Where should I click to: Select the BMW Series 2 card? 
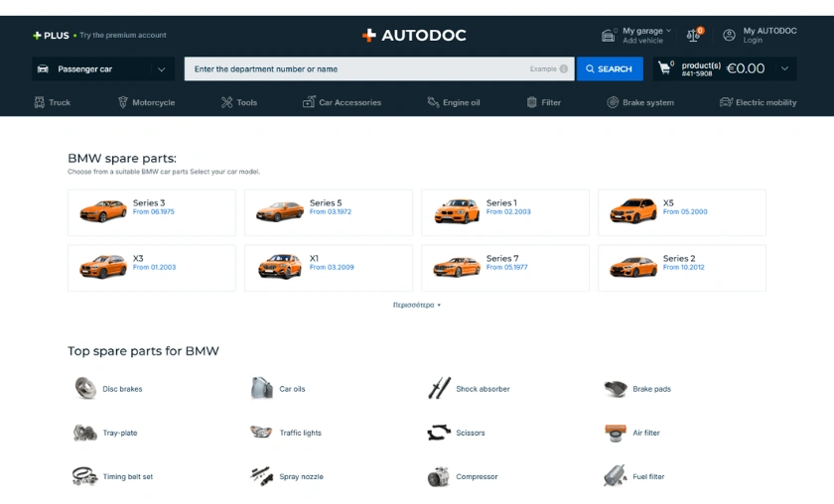click(x=682, y=268)
